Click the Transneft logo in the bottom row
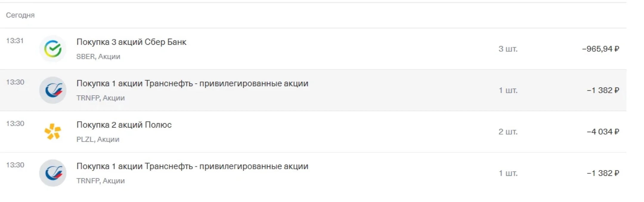This screenshot has width=644, height=202. coord(53,173)
